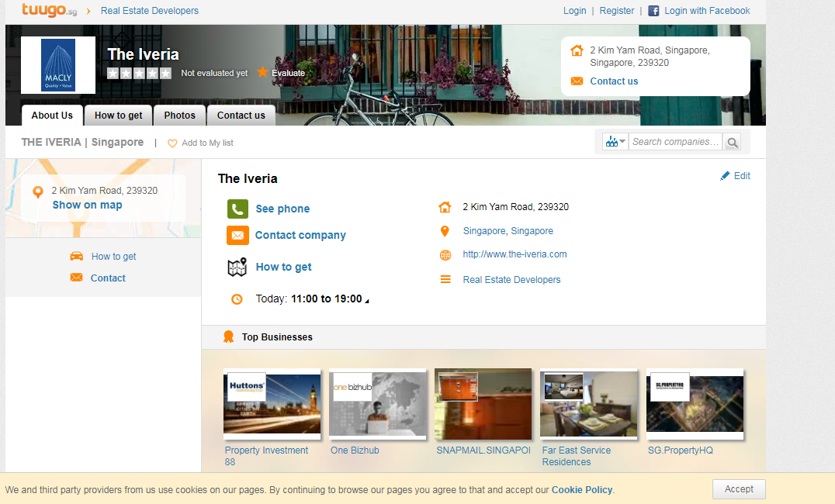Click the orange Evaluate star icon
This screenshot has width=835, height=504.
click(262, 72)
